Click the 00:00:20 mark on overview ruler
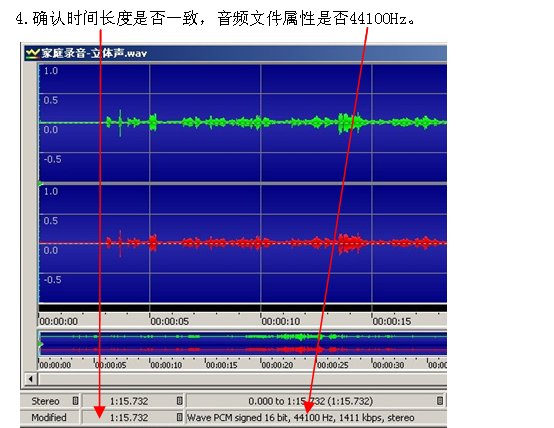 pyautogui.click(x=277, y=365)
